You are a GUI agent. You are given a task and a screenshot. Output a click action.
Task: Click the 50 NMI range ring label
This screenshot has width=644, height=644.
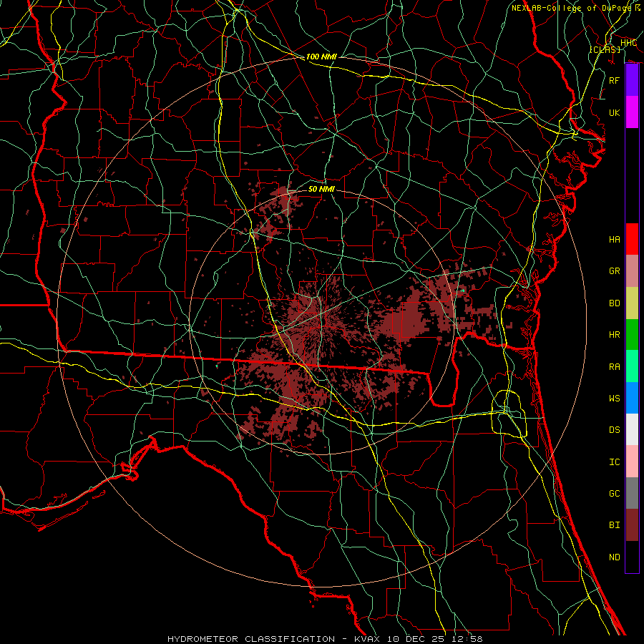point(321,189)
